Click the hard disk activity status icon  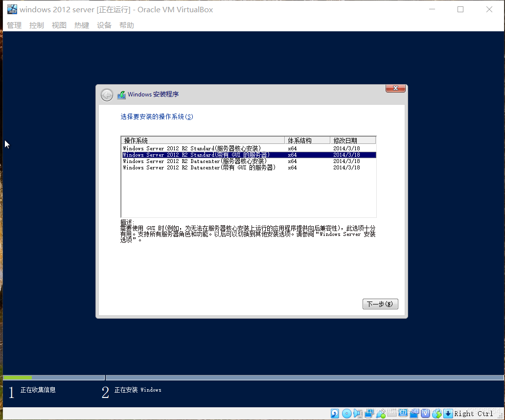pos(335,414)
